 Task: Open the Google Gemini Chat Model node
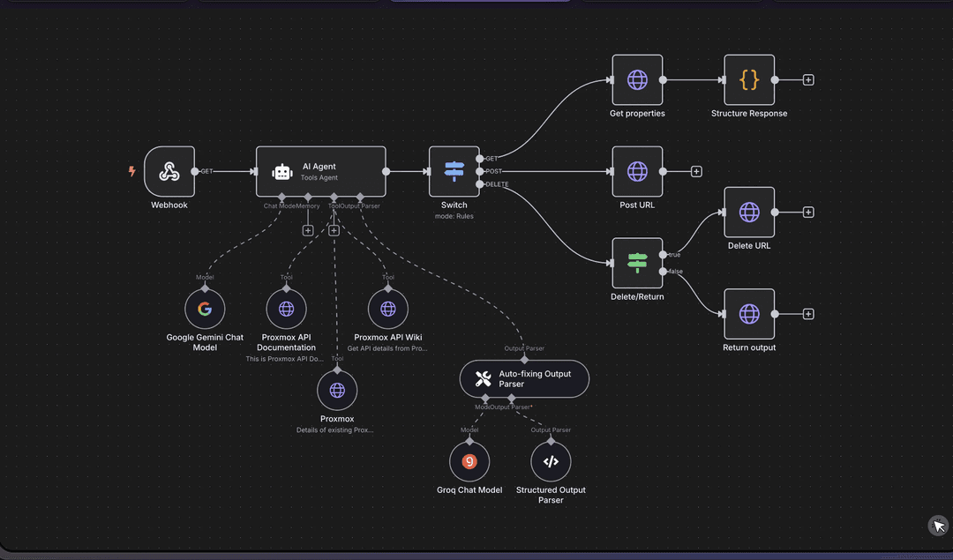click(x=205, y=310)
